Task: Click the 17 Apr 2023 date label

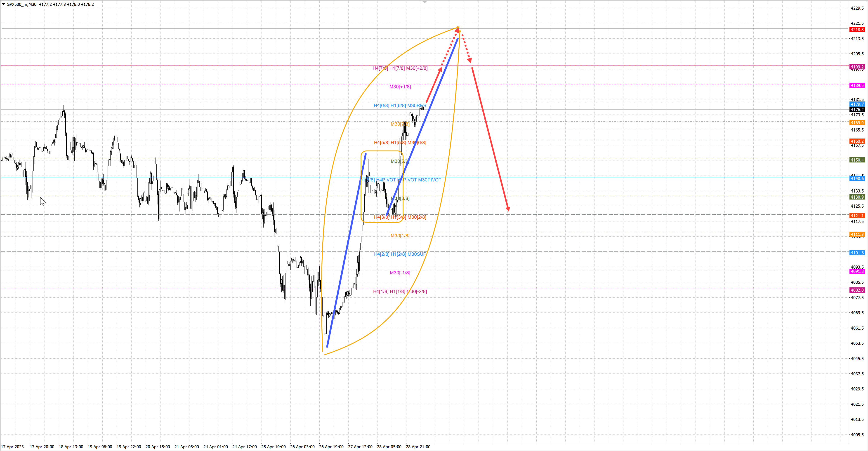Action: [12, 447]
